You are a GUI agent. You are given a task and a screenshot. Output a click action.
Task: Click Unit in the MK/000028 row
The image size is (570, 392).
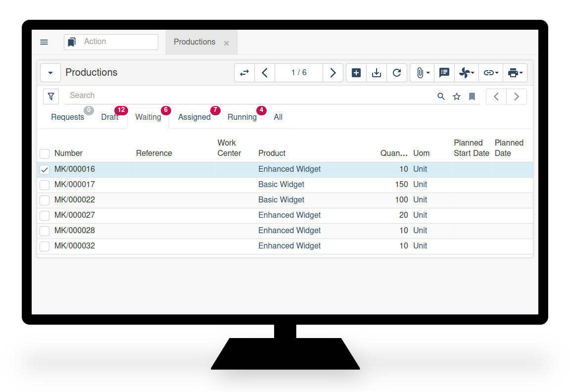pos(420,230)
